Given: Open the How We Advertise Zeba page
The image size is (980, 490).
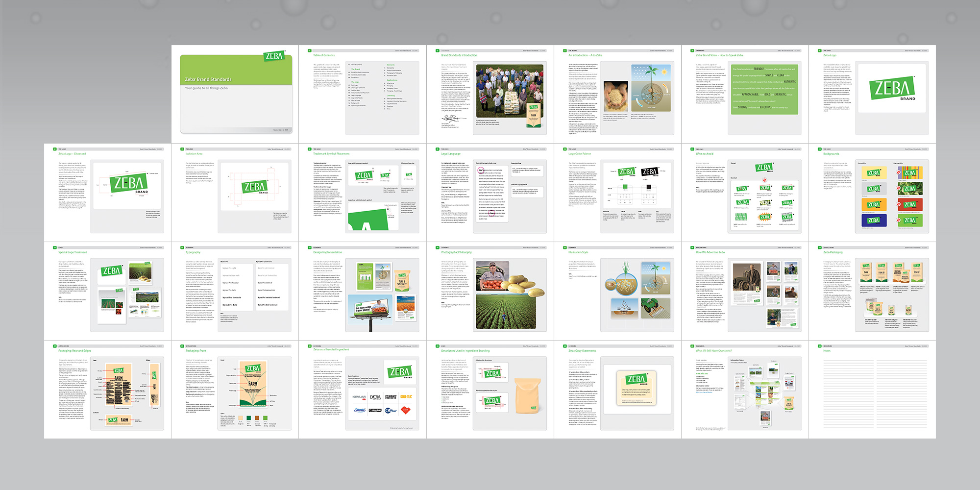Looking at the screenshot, I should tap(745, 291).
